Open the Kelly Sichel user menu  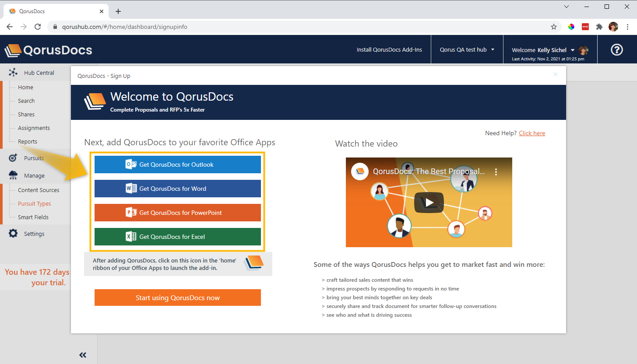tap(543, 50)
